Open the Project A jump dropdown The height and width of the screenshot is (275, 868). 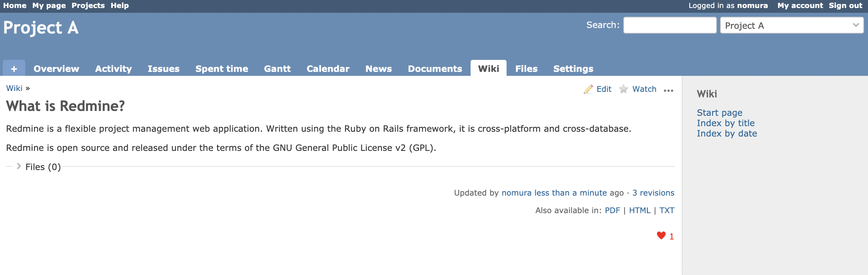coord(792,25)
